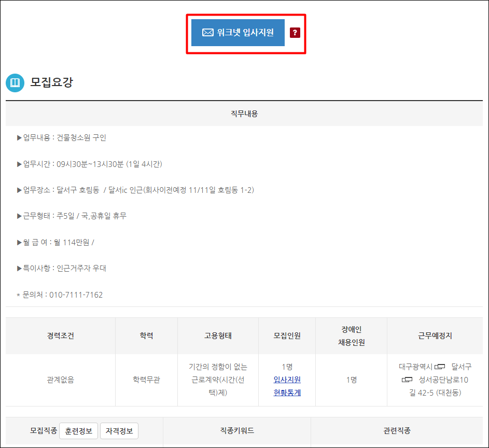The image size is (489, 448).
Task: Open the 입사지원 현황통계 link
Action: tap(287, 386)
